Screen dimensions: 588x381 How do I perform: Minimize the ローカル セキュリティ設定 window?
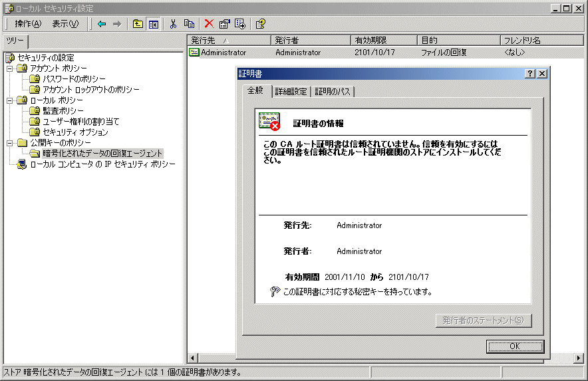tap(556, 8)
